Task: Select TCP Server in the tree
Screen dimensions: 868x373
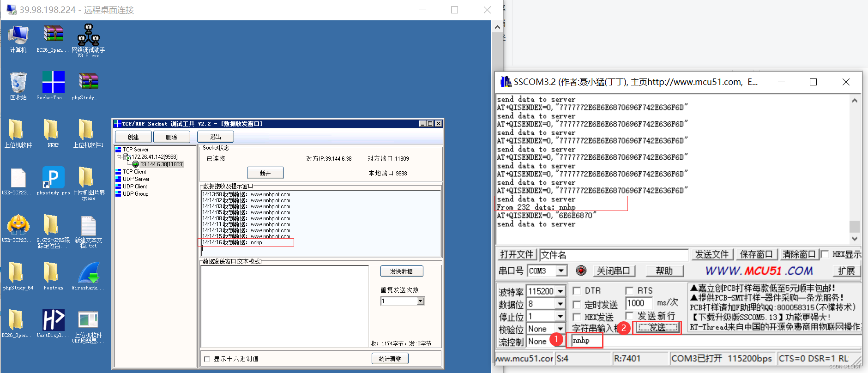Action: pyautogui.click(x=136, y=150)
